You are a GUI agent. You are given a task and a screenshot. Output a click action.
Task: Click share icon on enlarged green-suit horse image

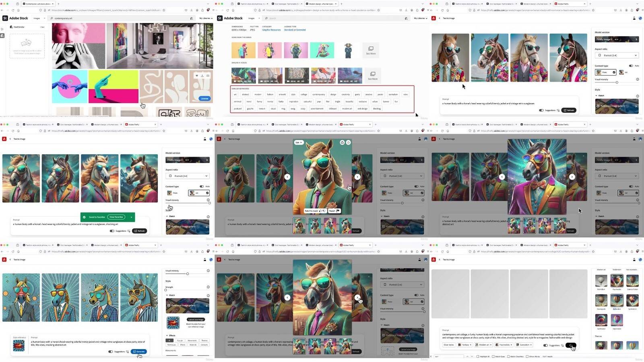[x=342, y=142]
